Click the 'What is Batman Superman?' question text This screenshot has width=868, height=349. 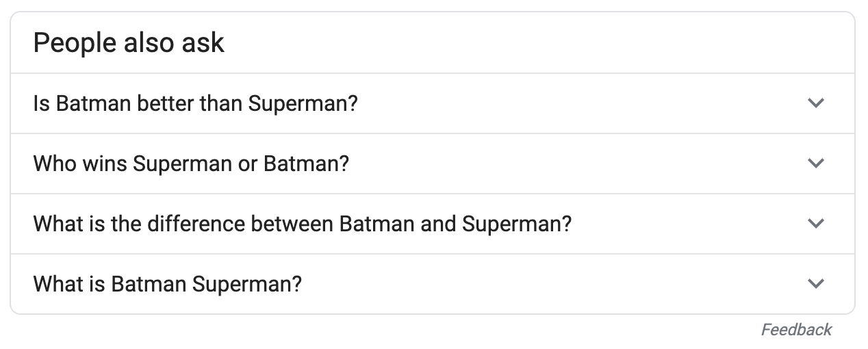[167, 284]
